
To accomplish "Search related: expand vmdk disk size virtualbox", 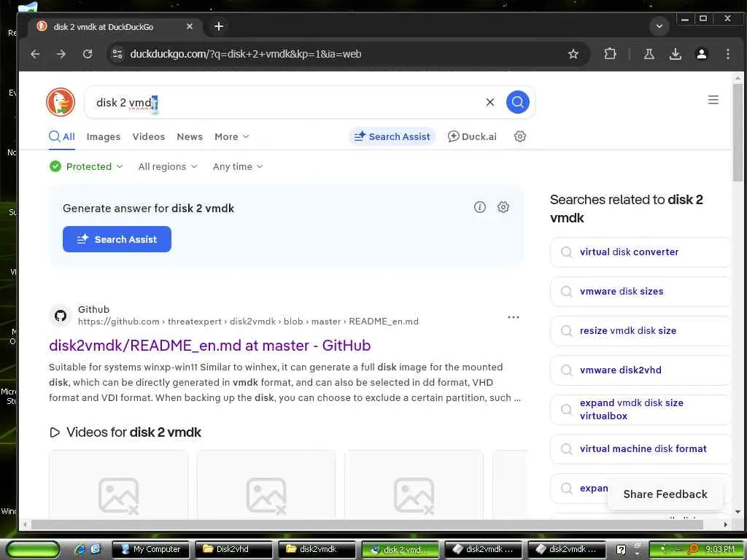I will [x=640, y=409].
